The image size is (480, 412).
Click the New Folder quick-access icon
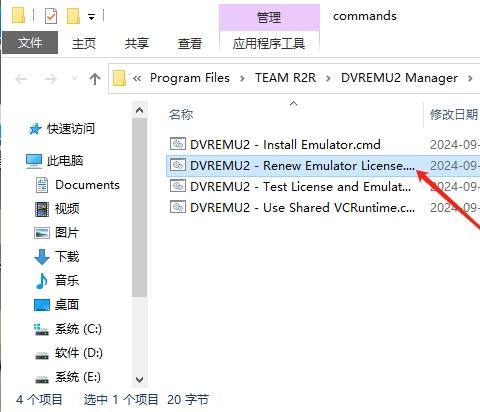73,16
